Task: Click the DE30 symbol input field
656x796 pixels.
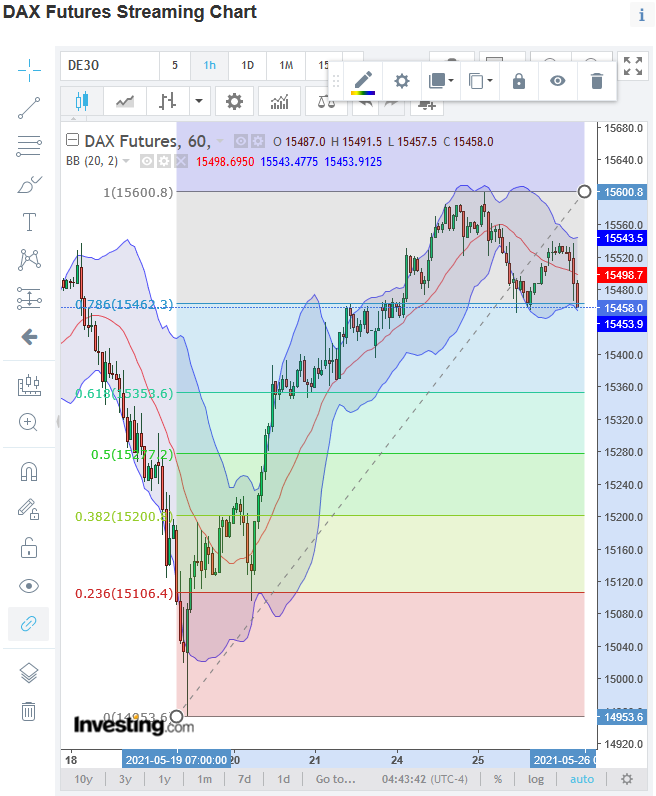Action: (110, 65)
